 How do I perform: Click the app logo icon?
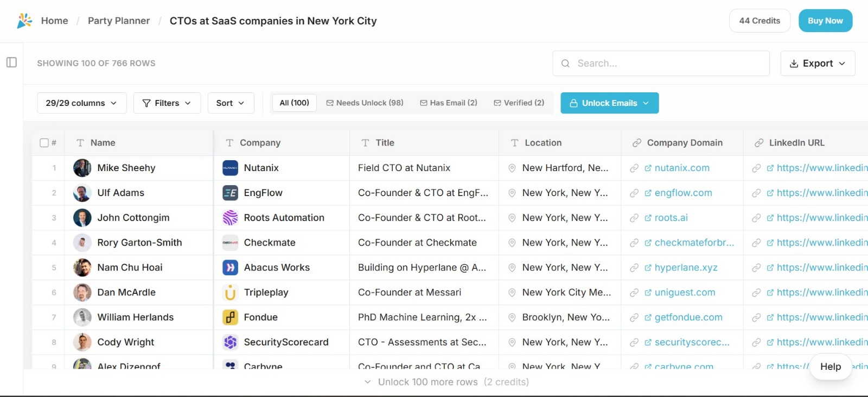click(x=24, y=21)
